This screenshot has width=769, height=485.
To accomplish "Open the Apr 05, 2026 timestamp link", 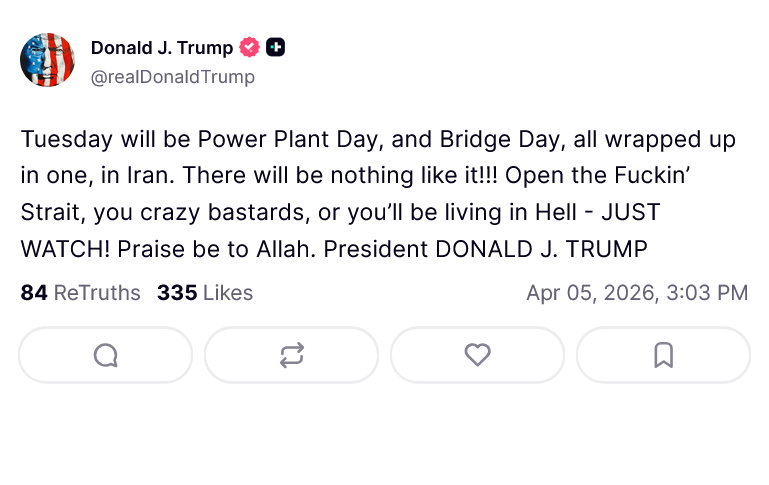I will (x=637, y=293).
